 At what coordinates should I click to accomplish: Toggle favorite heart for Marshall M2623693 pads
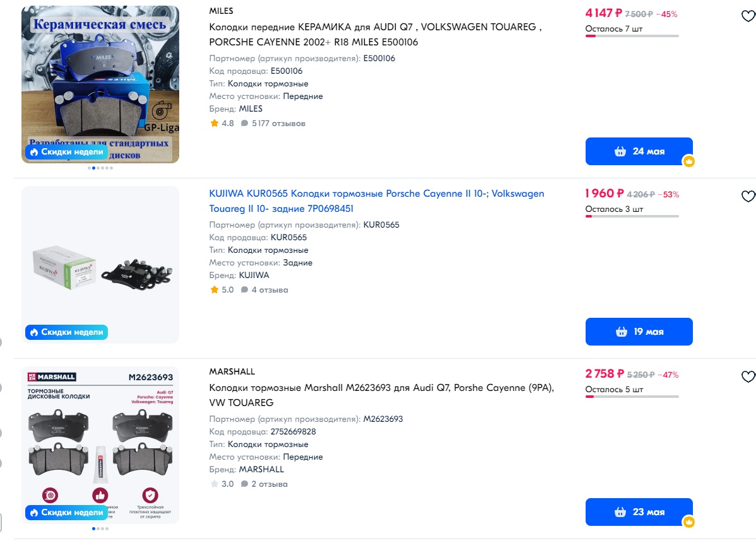coord(748,376)
